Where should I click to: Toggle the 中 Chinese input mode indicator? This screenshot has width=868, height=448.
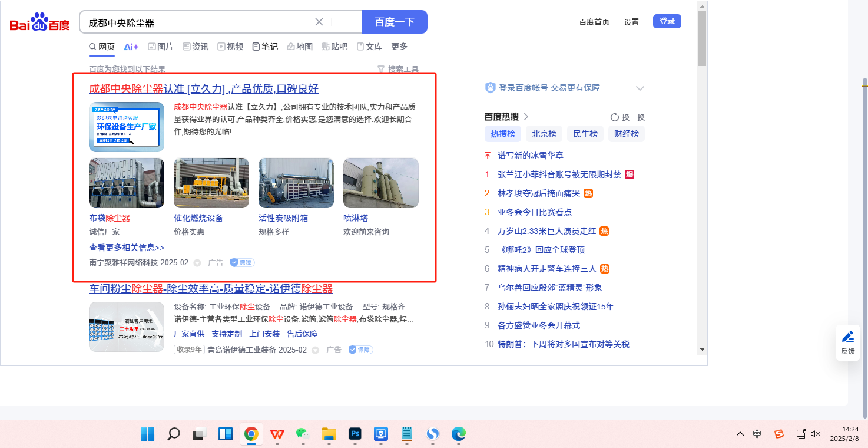757,434
